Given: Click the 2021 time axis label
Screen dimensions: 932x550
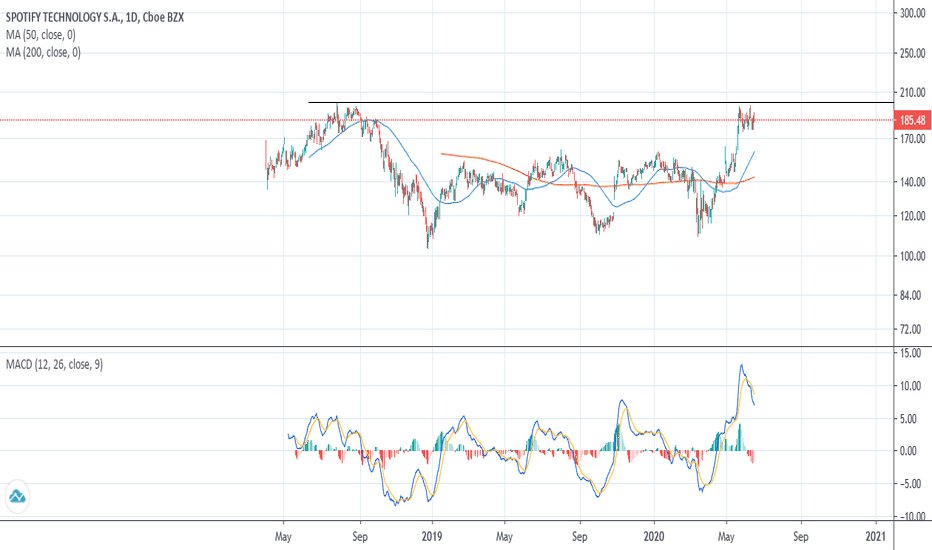Looking at the screenshot, I should tap(876, 536).
